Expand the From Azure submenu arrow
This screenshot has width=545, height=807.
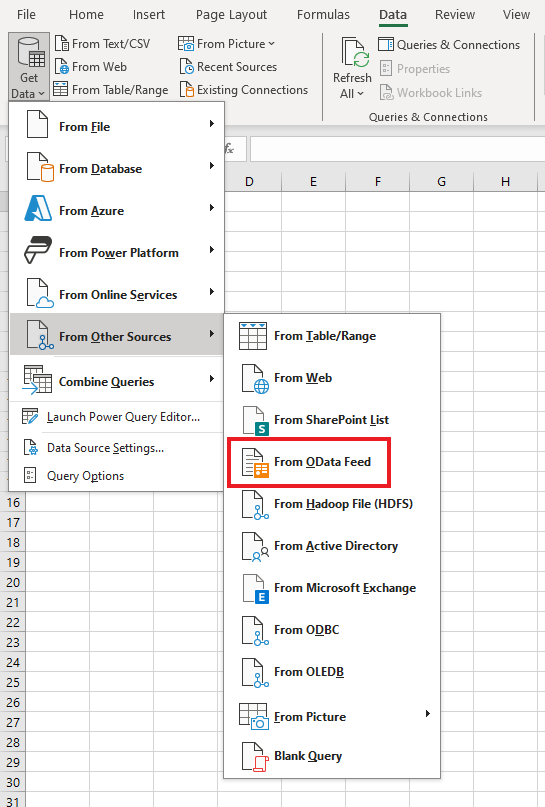pos(212,208)
